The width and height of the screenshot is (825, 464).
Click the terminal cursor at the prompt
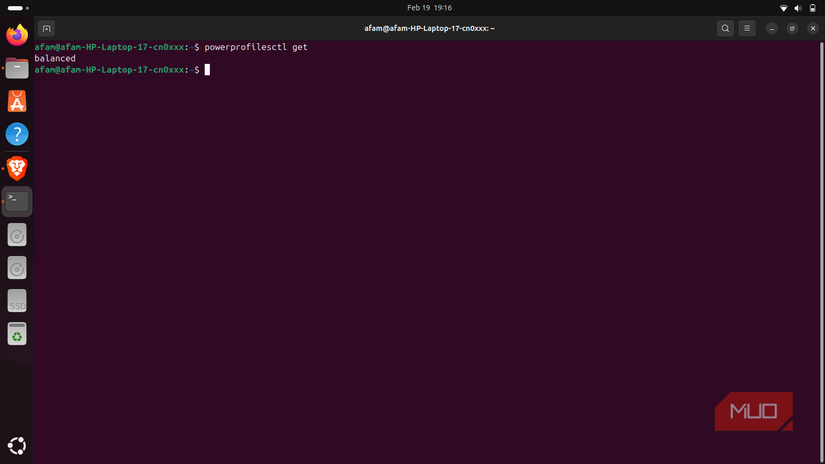207,69
